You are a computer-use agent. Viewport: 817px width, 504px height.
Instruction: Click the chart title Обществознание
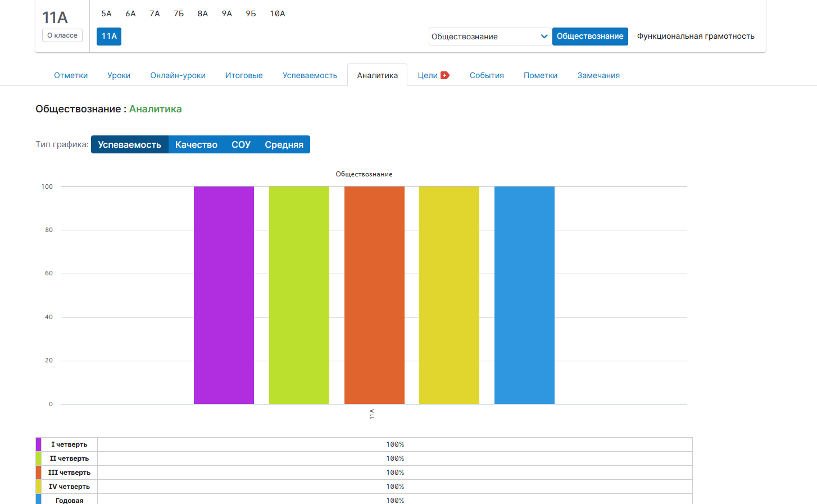(x=364, y=174)
